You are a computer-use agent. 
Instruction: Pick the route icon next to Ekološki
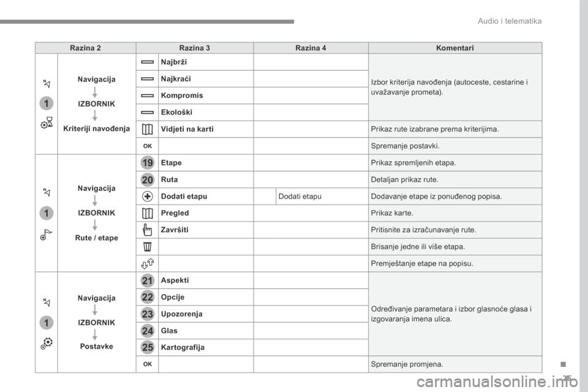pyautogui.click(x=148, y=112)
